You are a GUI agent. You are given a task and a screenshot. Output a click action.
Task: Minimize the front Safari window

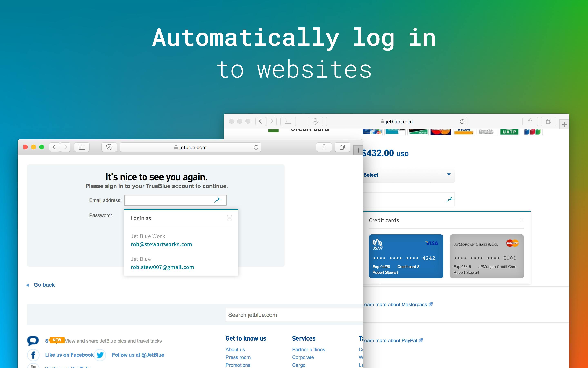(33, 147)
